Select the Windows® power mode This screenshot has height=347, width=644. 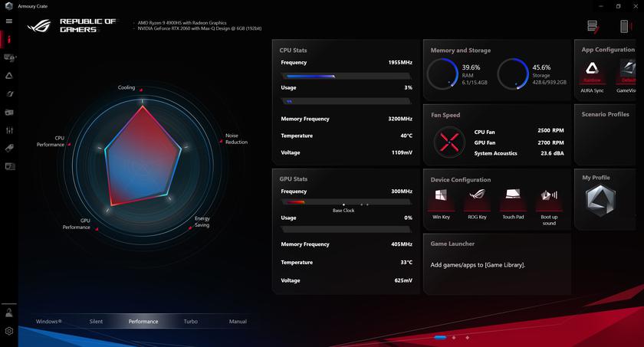(x=48, y=322)
